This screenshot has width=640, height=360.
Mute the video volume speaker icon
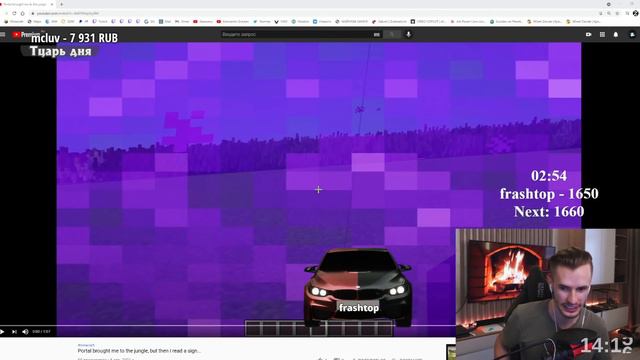25,332
